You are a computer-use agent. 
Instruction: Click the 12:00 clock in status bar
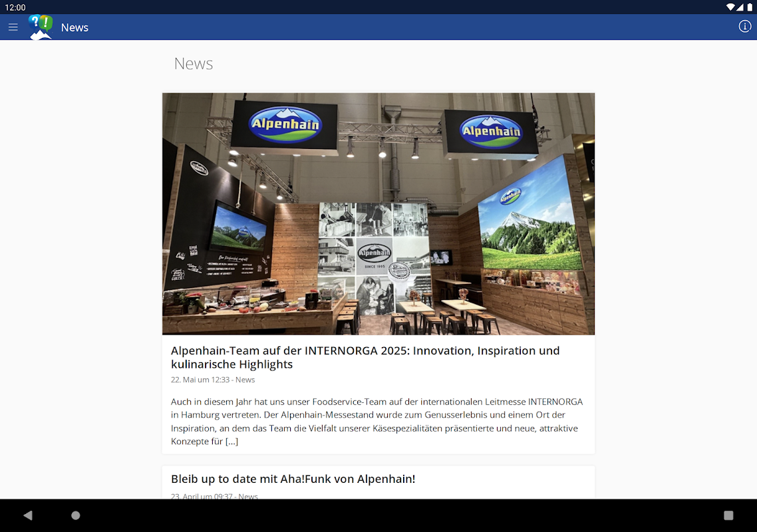point(15,7)
